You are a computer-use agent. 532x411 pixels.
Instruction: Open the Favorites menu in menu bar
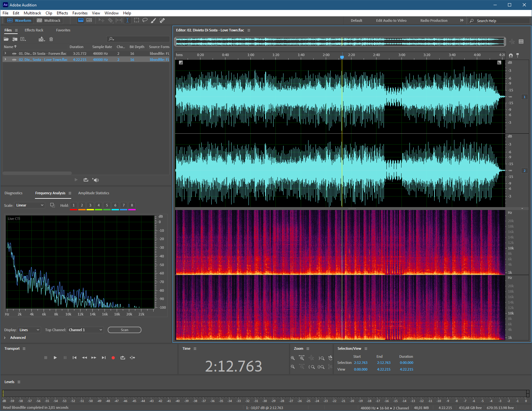(80, 13)
